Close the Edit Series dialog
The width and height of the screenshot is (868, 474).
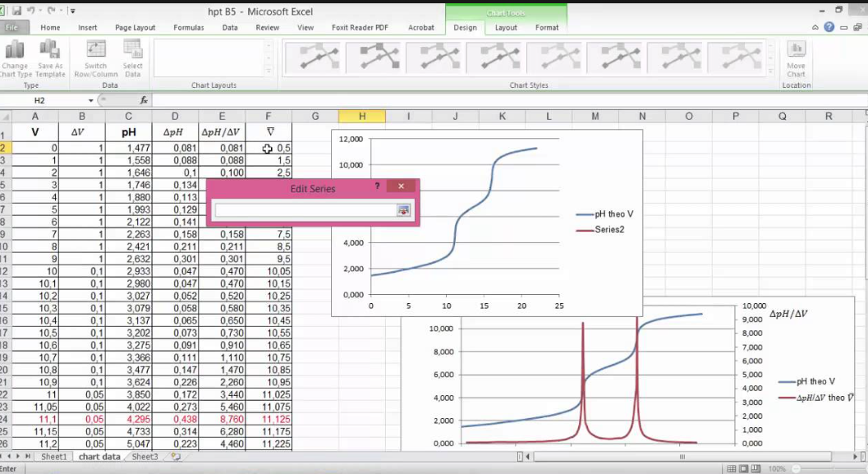(x=401, y=187)
